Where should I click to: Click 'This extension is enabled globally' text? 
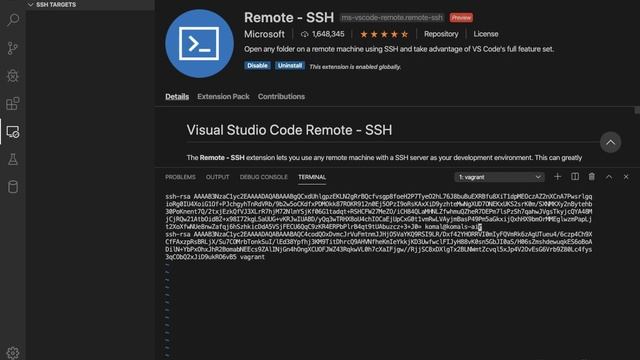[x=355, y=67]
